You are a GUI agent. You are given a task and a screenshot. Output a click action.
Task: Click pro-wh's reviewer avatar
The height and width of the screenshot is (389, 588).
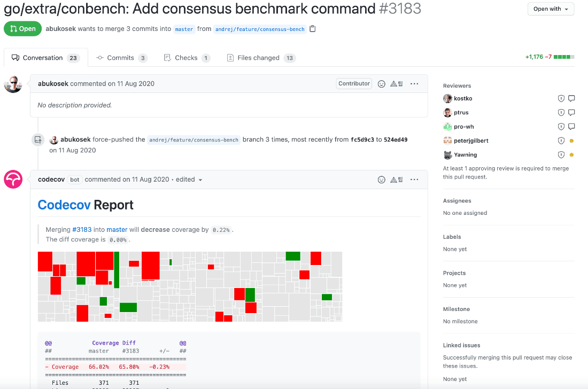pyautogui.click(x=447, y=127)
